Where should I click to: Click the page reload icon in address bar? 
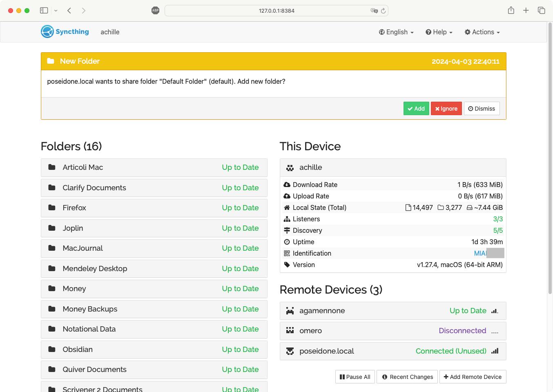(383, 11)
